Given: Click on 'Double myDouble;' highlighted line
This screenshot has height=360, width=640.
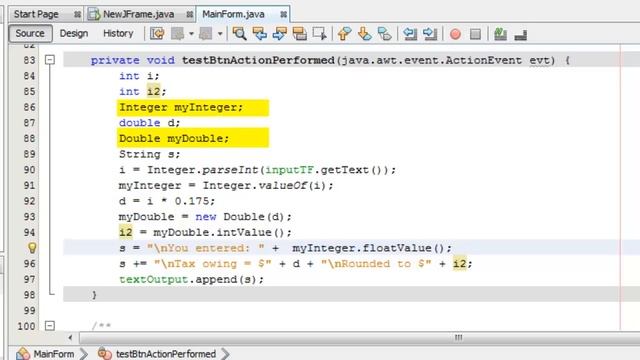Looking at the screenshot, I should click(x=193, y=138).
